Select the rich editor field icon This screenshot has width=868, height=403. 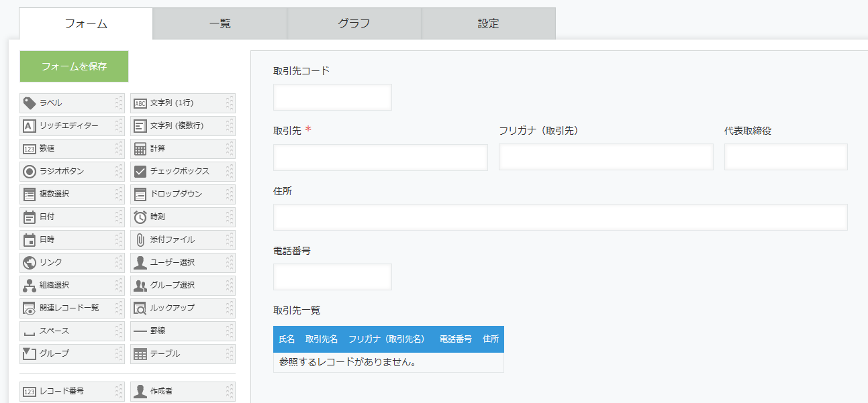click(x=30, y=126)
